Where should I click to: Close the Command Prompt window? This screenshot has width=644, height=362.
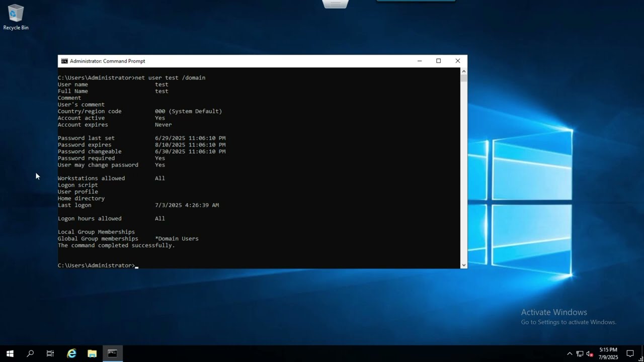(x=457, y=61)
